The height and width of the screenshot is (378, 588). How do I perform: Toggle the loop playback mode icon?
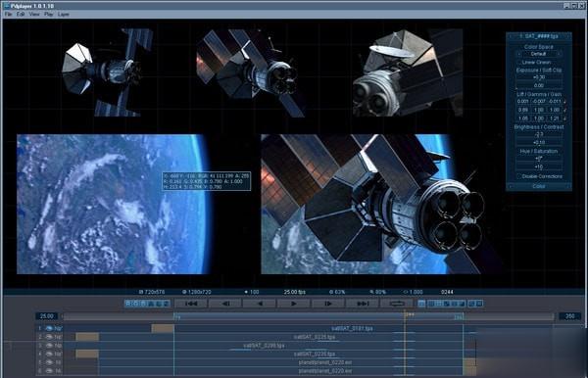[x=397, y=304]
